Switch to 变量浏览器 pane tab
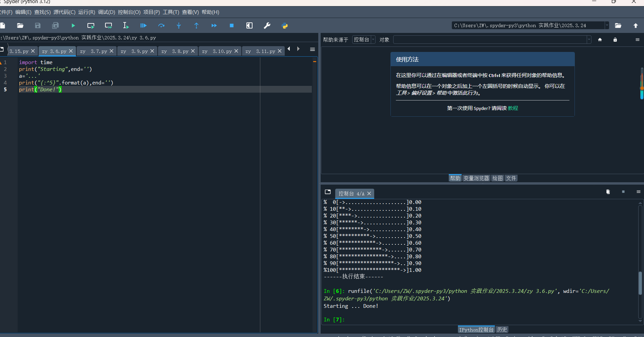Viewport: 644px width, 337px height. point(476,178)
